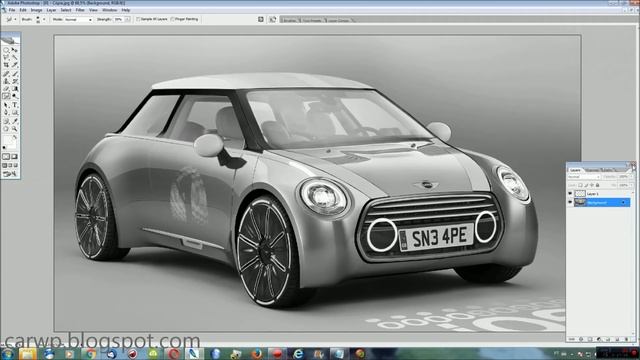Select the Magic Wand tool
Viewport: 640px width, 360px height.
click(15, 57)
